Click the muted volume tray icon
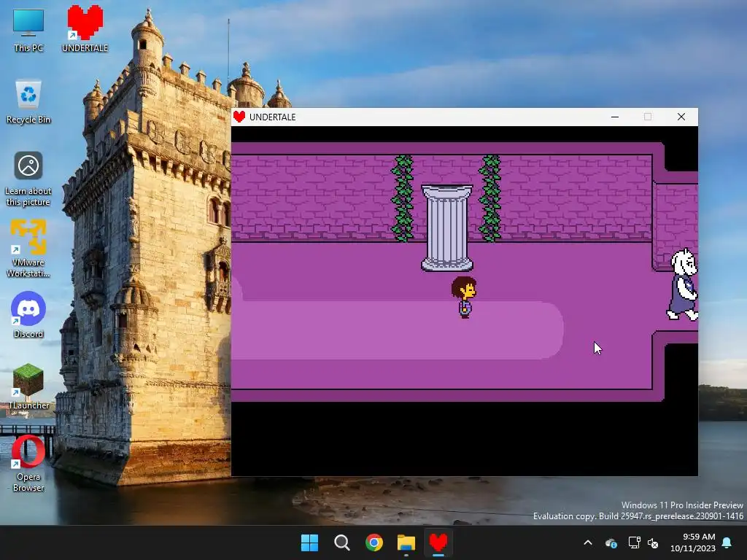 (x=653, y=542)
